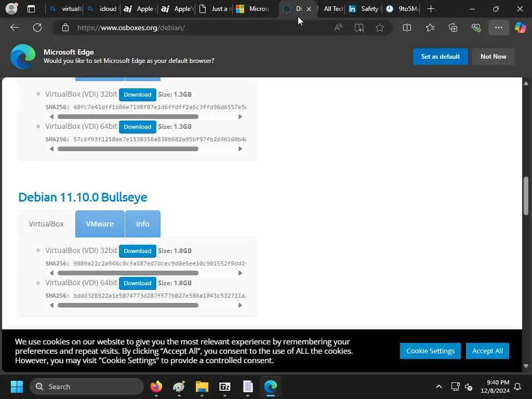This screenshot has height=399, width=532.
Task: Show hidden system tray icons chevron
Action: [438, 387]
